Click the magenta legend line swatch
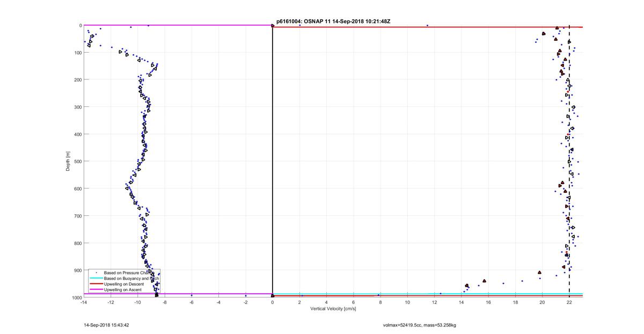This screenshot has width=644, height=334. pyautogui.click(x=96, y=289)
